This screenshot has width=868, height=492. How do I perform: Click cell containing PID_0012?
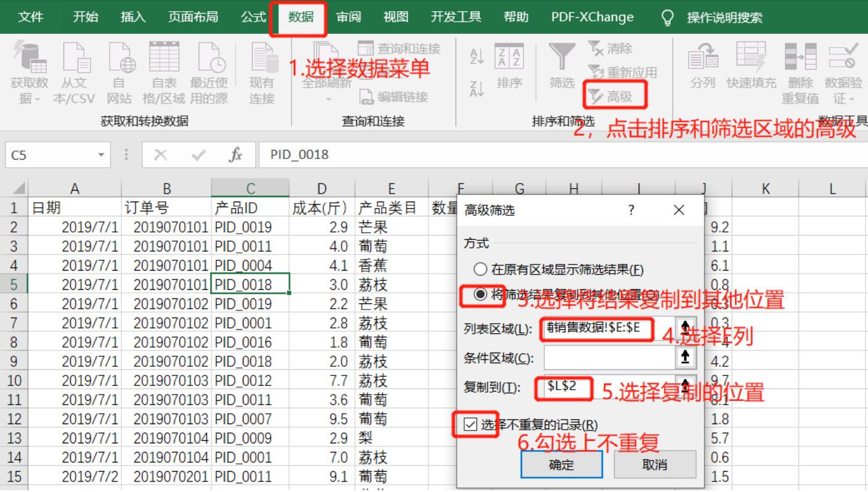tap(250, 380)
